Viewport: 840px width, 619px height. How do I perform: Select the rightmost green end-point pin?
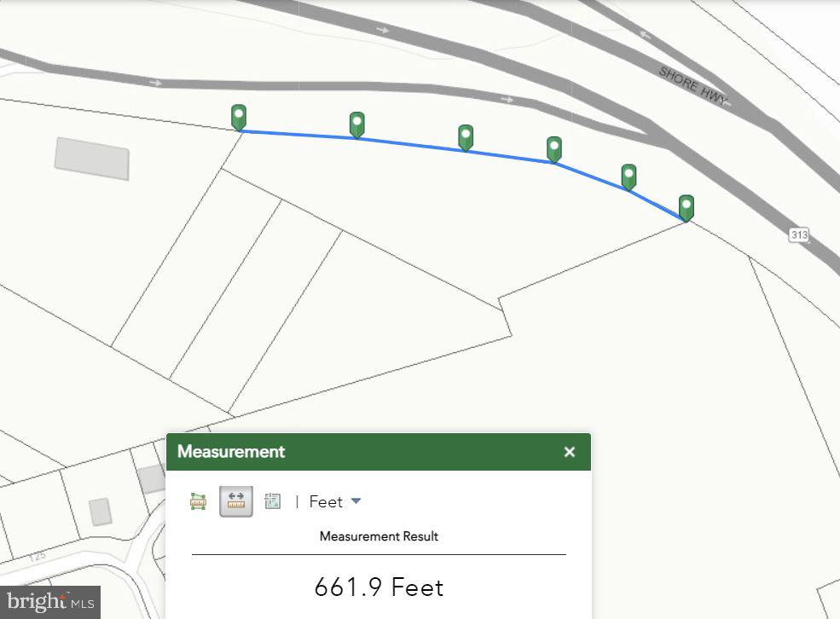tap(686, 207)
